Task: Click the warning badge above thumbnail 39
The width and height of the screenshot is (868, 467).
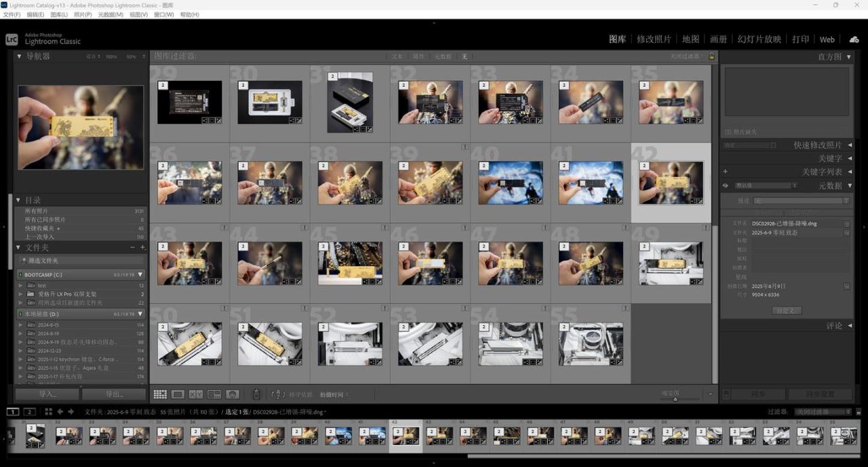Action: click(x=465, y=147)
